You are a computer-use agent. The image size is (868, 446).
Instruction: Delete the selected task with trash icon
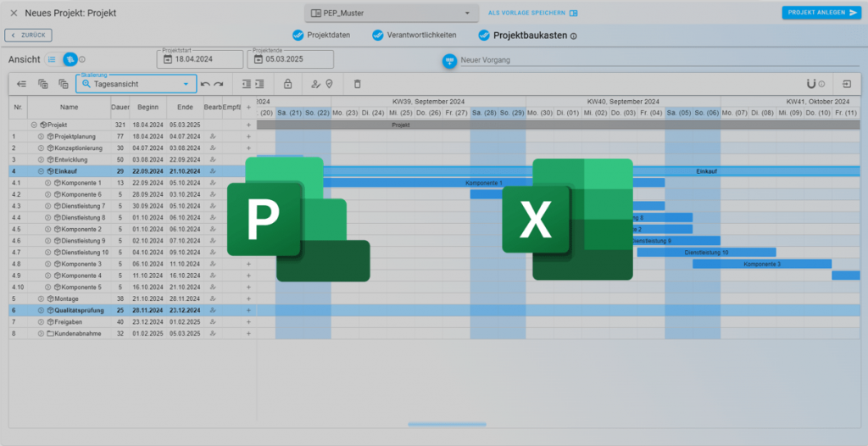[x=357, y=84]
